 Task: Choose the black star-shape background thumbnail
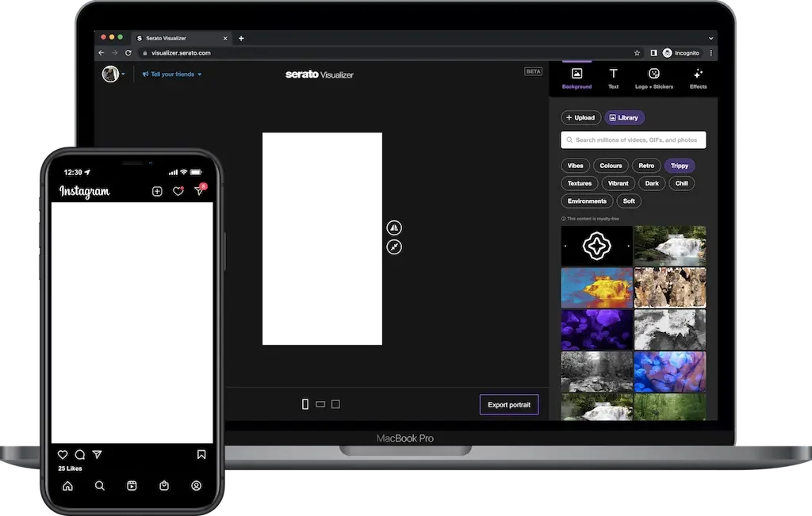[596, 246]
